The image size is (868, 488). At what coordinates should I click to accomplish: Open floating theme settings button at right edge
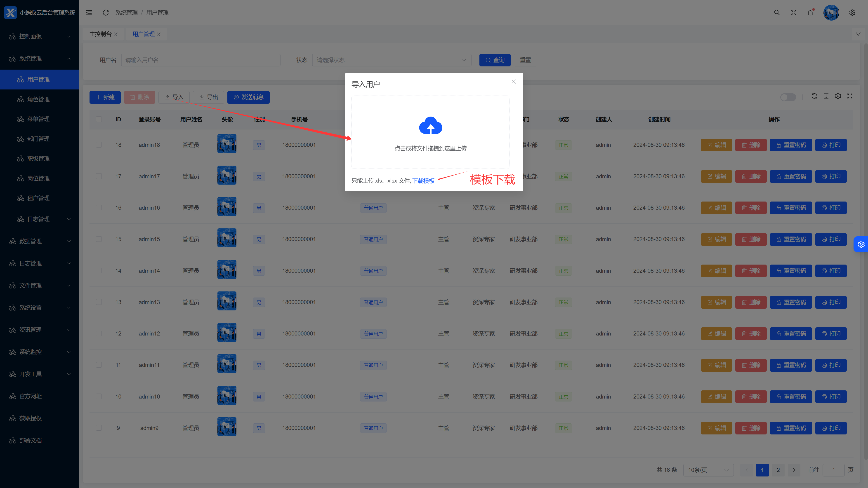(861, 244)
